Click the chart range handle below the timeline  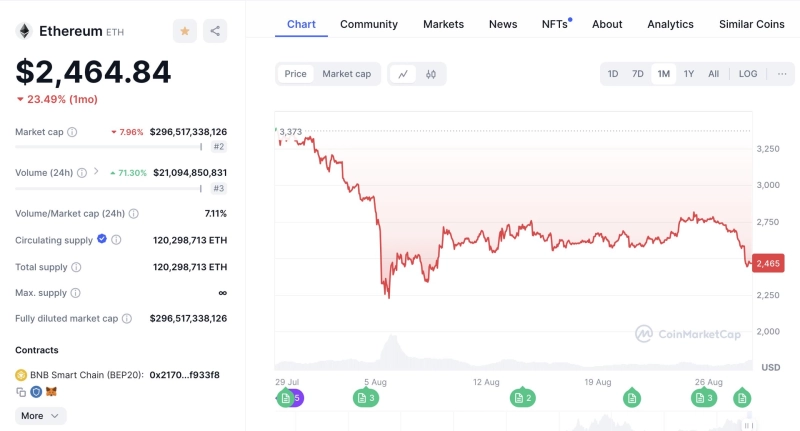pos(747,426)
